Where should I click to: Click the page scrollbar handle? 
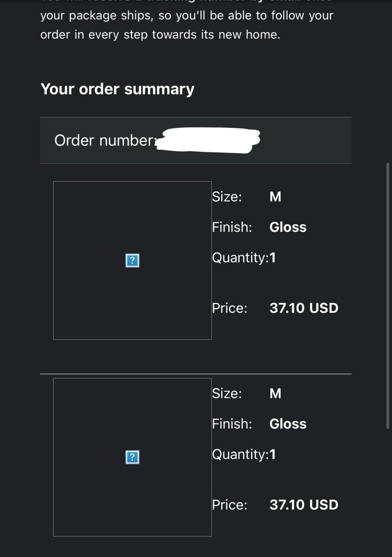coord(388,296)
